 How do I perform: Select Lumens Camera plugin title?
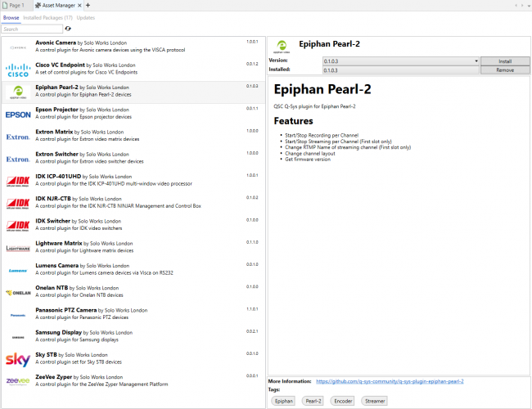click(56, 265)
